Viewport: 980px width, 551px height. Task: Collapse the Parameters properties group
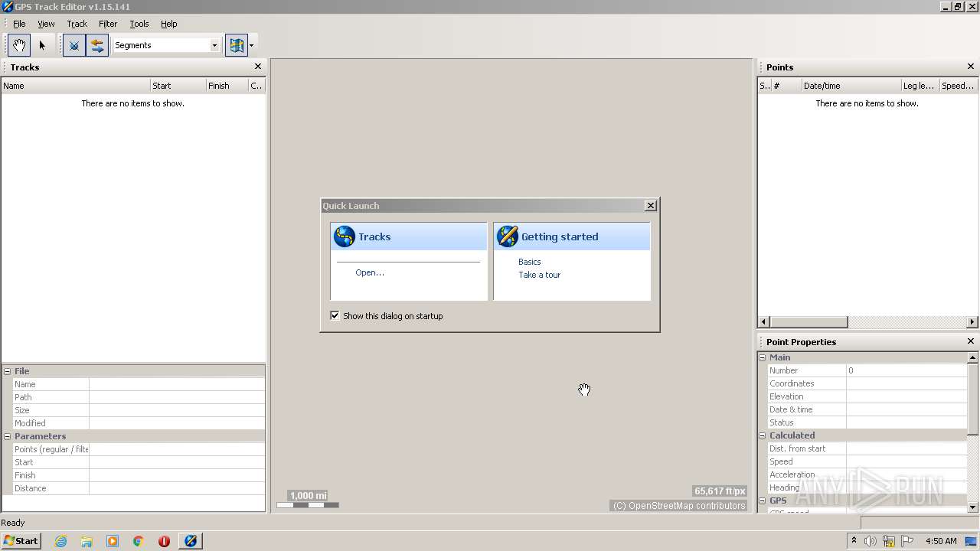[8, 436]
